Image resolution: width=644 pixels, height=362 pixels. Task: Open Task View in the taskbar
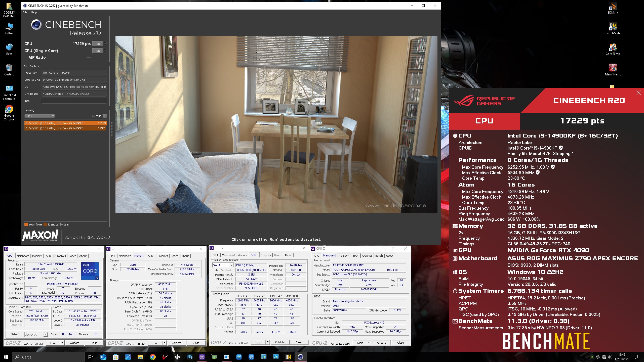91,357
